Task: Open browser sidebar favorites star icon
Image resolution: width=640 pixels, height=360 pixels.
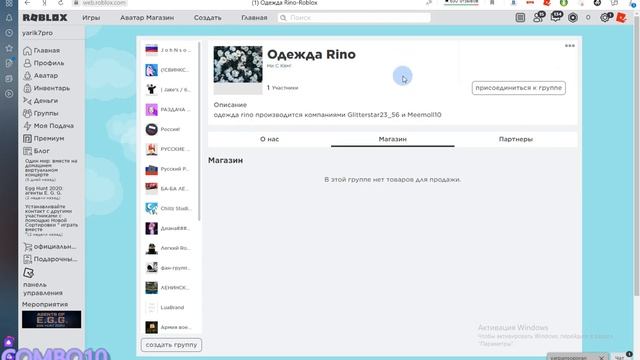Action: (9, 48)
